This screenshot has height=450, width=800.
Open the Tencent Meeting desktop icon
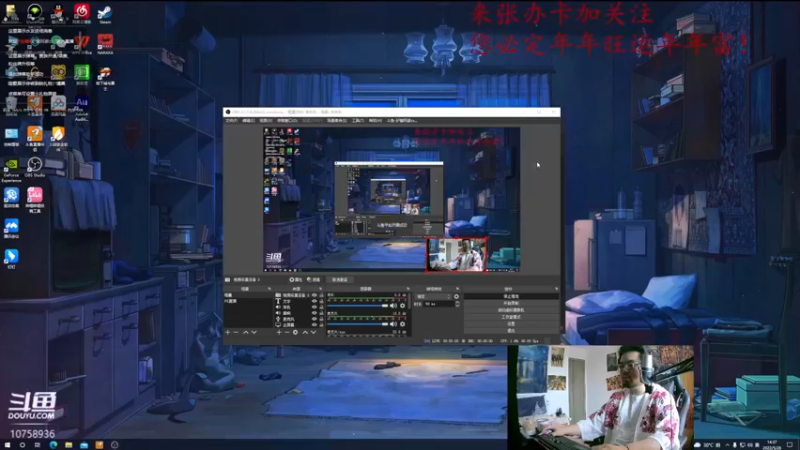11,228
